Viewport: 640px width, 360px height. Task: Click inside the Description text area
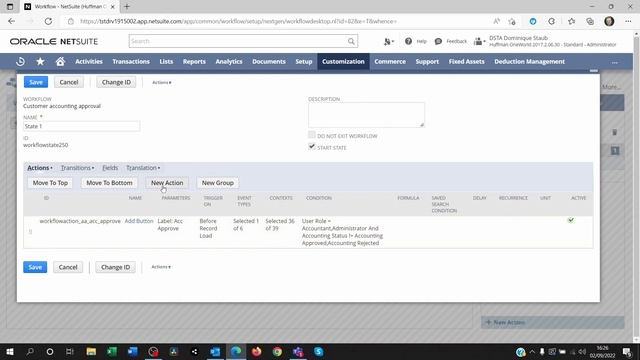tap(366, 115)
